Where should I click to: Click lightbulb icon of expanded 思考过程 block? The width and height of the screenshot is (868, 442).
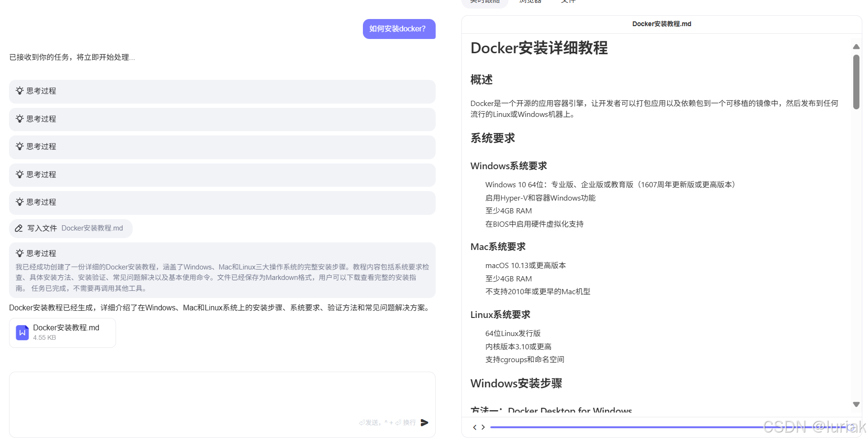click(20, 253)
